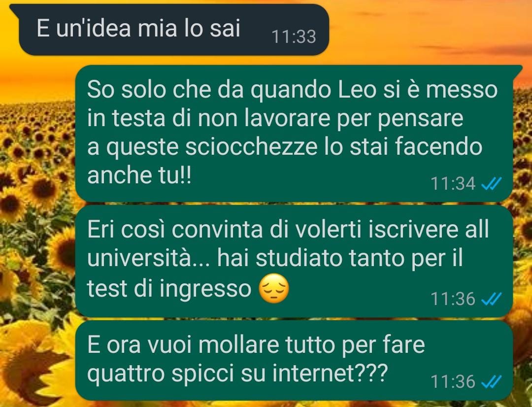Click the words 'anche tu!!' in the message
The width and height of the screenshot is (532, 407).
click(x=139, y=176)
